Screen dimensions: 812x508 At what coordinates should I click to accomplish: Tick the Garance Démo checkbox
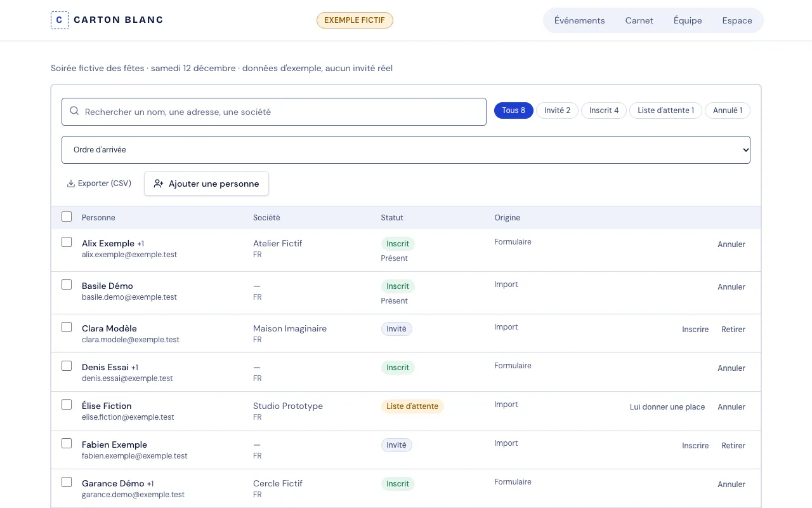pos(67,482)
